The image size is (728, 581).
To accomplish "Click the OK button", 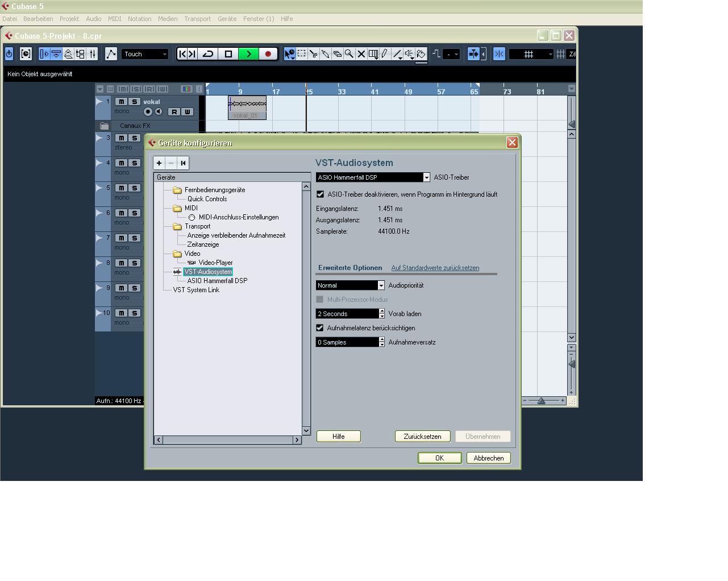I will click(439, 458).
